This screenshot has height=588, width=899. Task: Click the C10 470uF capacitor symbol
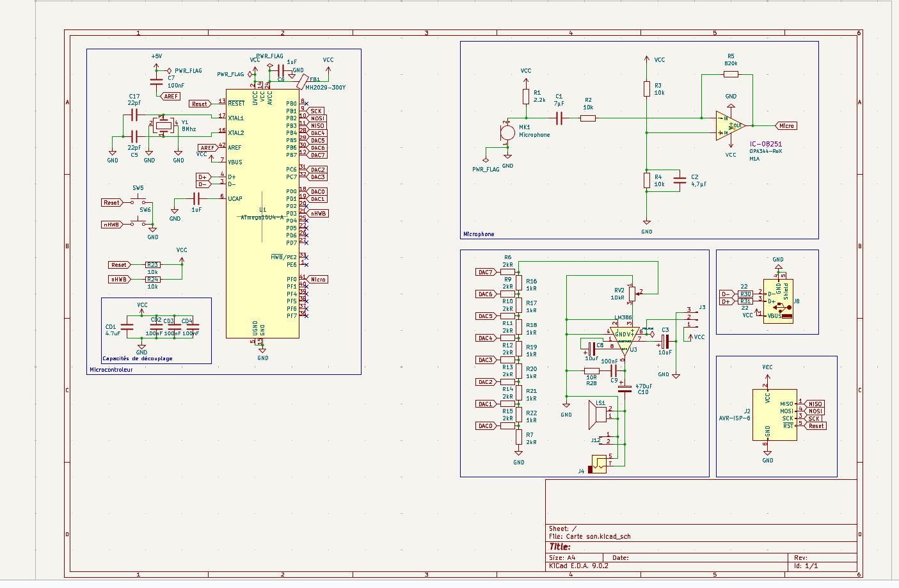[x=625, y=388]
